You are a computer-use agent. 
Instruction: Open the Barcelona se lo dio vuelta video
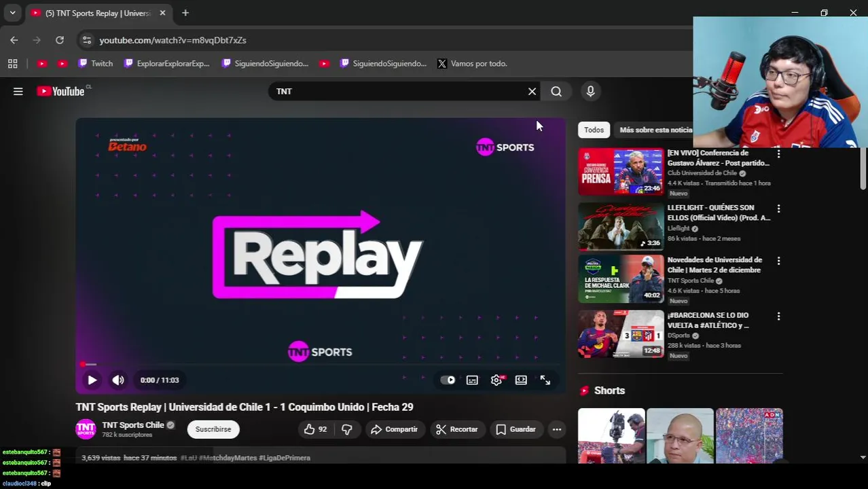click(x=621, y=334)
